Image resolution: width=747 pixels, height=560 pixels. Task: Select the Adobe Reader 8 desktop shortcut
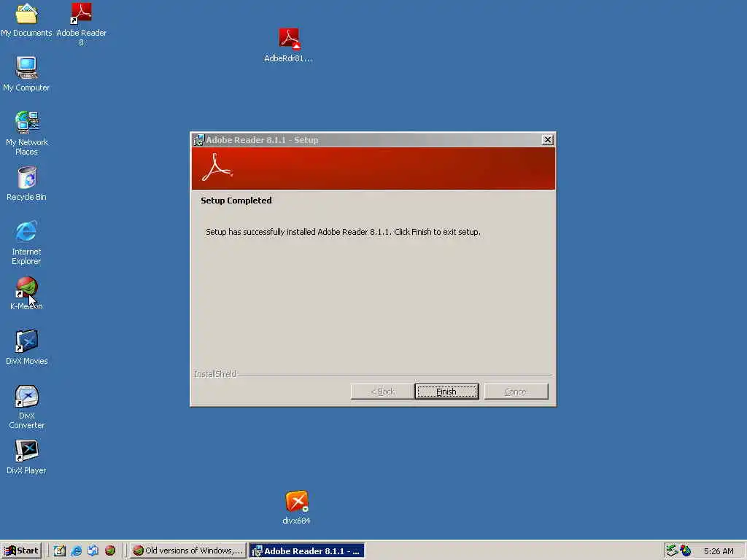[81, 24]
